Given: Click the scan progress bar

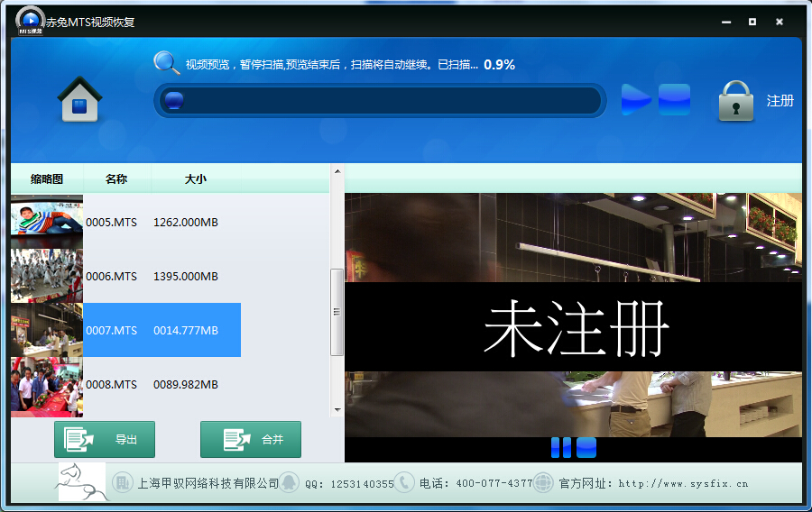Looking at the screenshot, I should 379,100.
